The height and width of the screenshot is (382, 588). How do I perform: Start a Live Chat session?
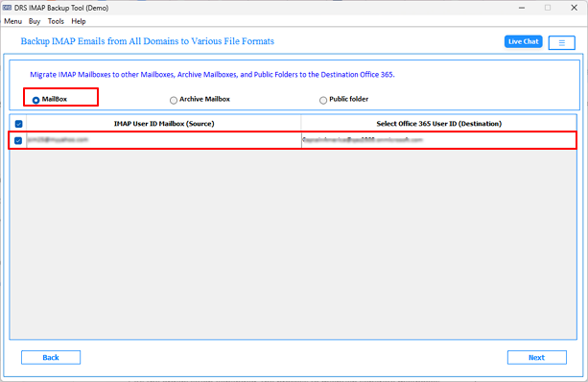[x=523, y=41]
